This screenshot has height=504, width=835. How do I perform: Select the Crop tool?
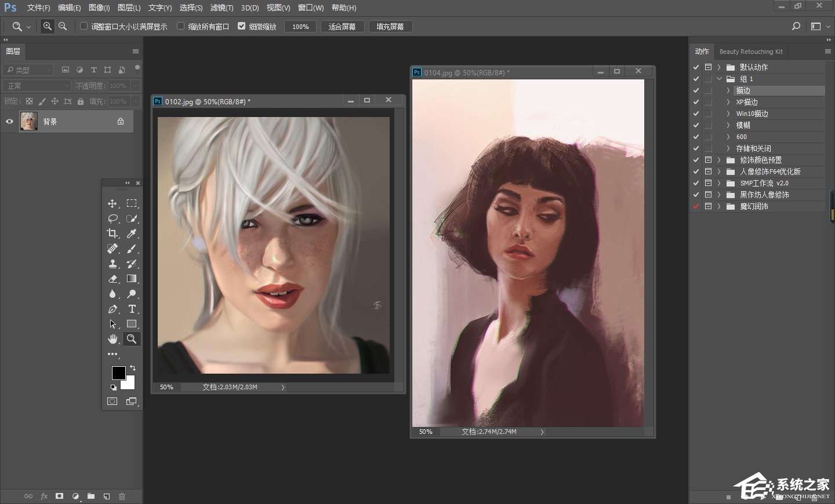point(112,233)
